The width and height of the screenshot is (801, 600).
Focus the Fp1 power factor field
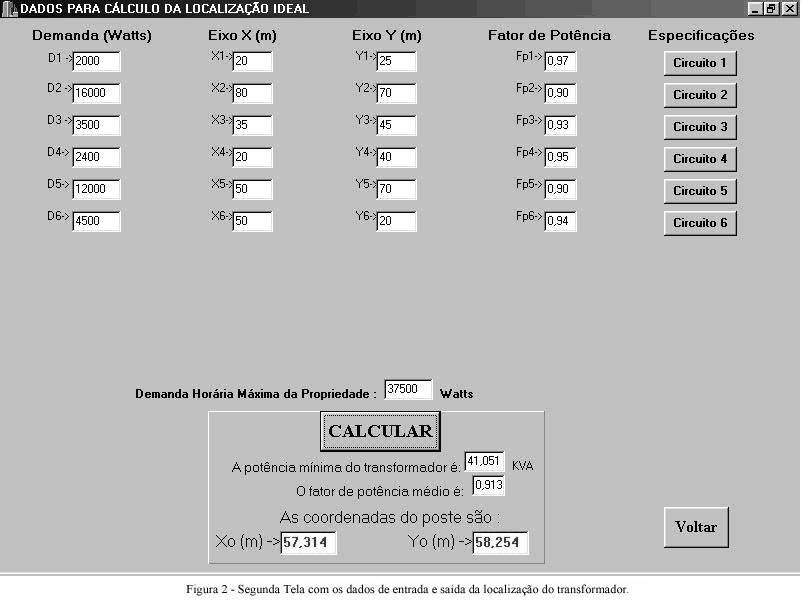[560, 62]
